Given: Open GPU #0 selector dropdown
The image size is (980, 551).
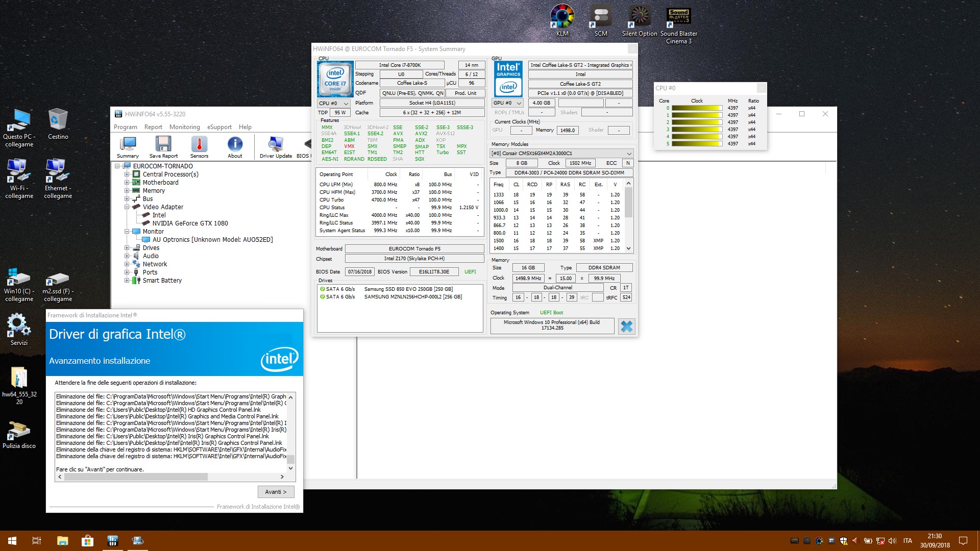Looking at the screenshot, I should 507,103.
